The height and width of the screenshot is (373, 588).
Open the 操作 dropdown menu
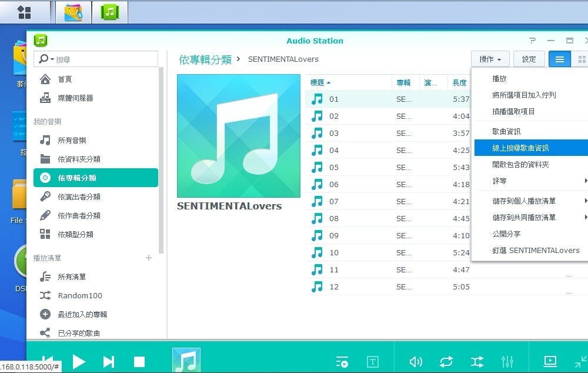coord(490,59)
